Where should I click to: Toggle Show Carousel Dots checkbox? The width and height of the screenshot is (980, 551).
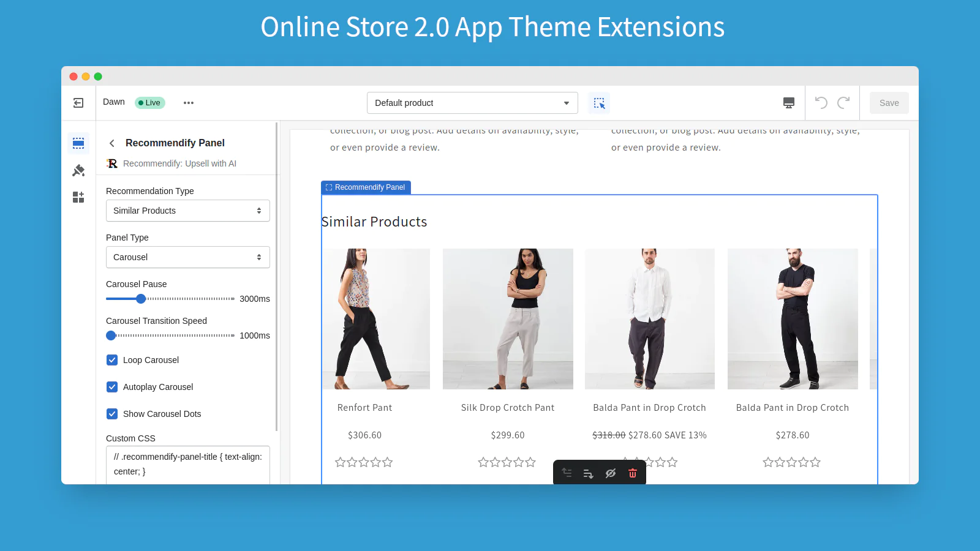[112, 414]
